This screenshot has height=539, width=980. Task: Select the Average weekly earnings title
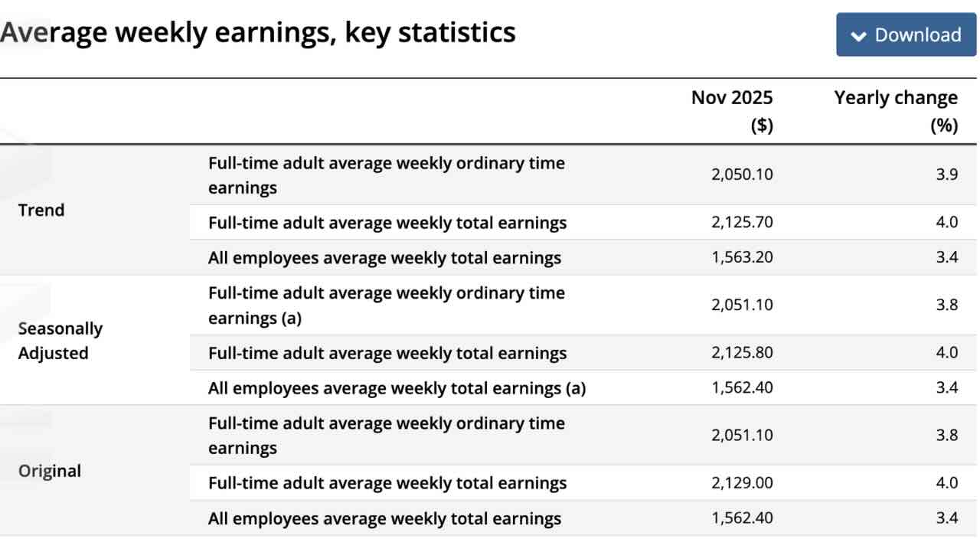[259, 32]
